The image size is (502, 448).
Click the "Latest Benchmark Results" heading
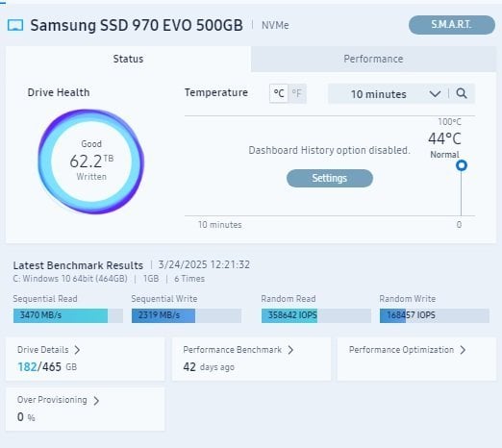click(78, 265)
